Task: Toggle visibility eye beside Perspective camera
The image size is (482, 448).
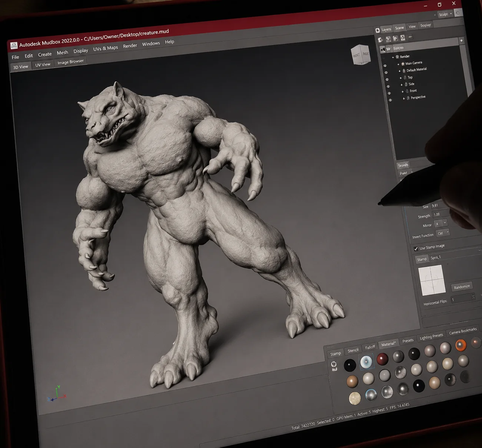Action: click(x=390, y=100)
